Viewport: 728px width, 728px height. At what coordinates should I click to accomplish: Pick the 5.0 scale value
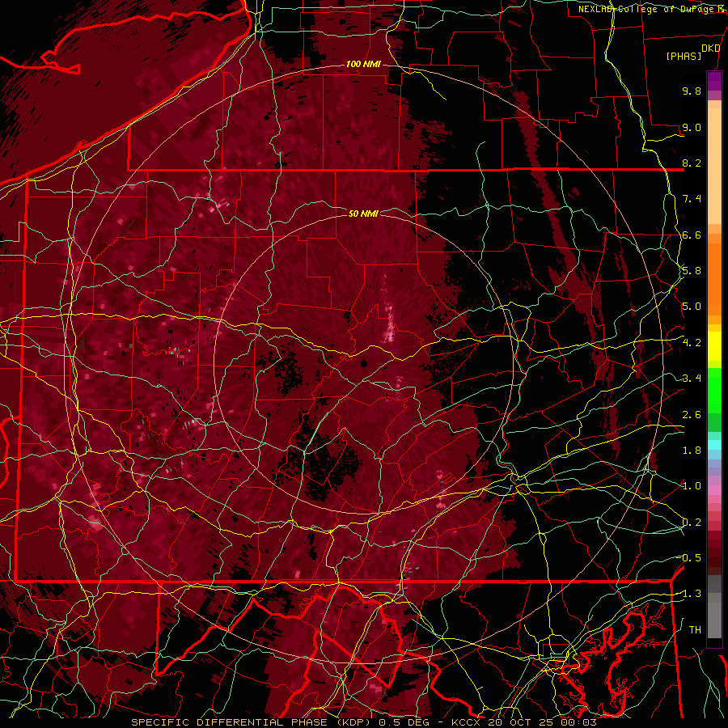click(692, 307)
